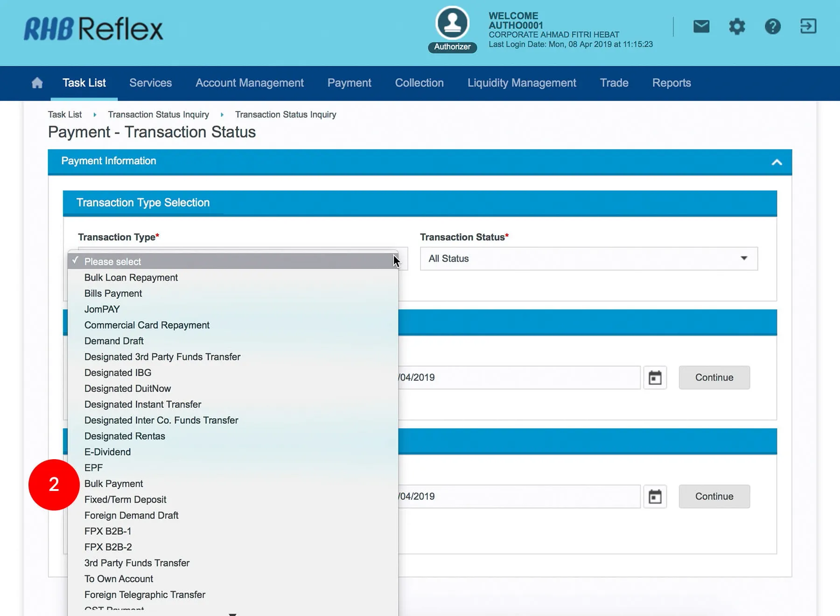Open settings via the gear icon
840x616 pixels.
(737, 27)
